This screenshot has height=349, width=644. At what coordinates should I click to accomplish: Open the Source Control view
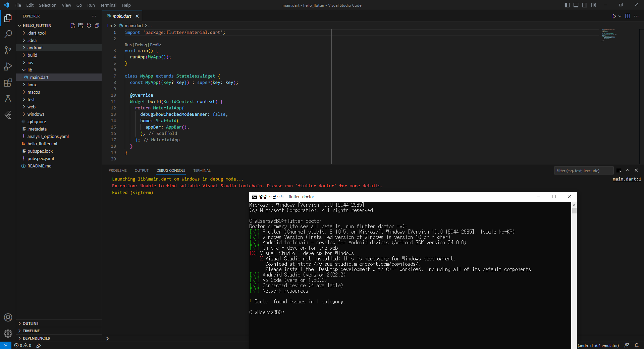tap(8, 50)
